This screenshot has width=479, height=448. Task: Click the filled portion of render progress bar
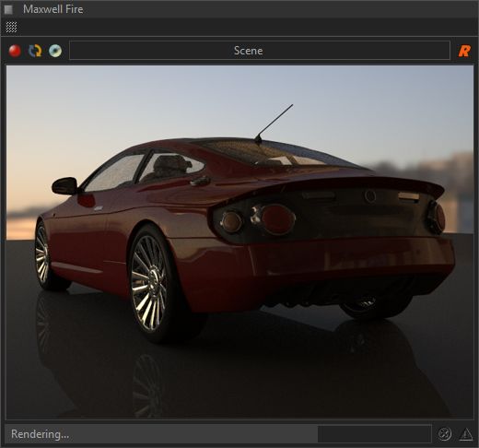161,434
